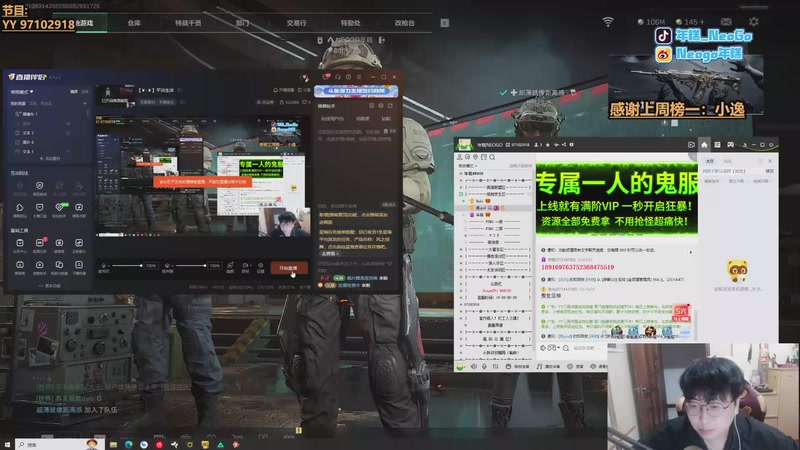Open the red-badged tool in 基础工具
Screen dimensions: 800x450
point(39,244)
